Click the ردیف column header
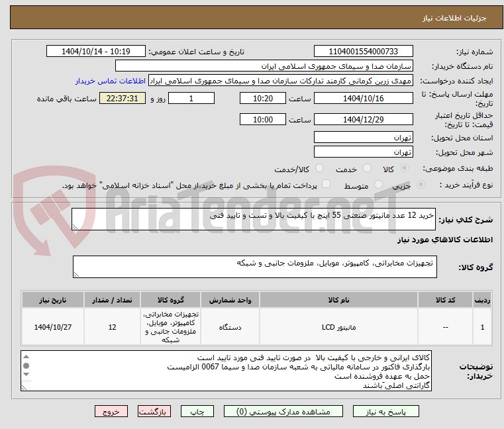Viewport: 504px width, 429px height. pos(482,300)
